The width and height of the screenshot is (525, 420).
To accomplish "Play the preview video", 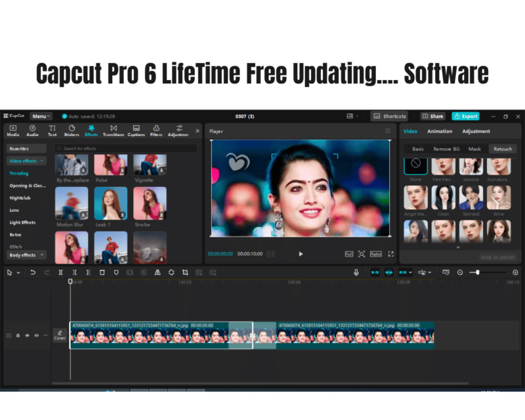I will pos(301,254).
